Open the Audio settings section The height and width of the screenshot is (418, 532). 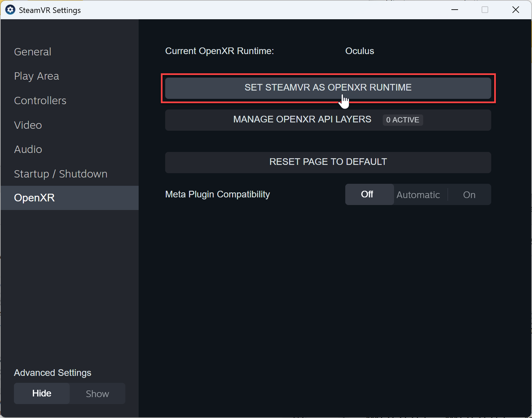point(28,149)
